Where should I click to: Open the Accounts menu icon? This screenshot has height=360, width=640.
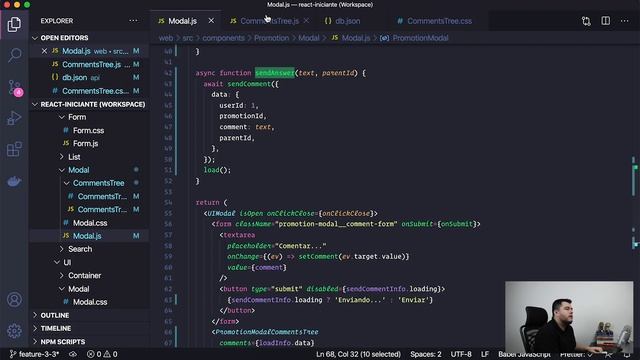pos(14,300)
